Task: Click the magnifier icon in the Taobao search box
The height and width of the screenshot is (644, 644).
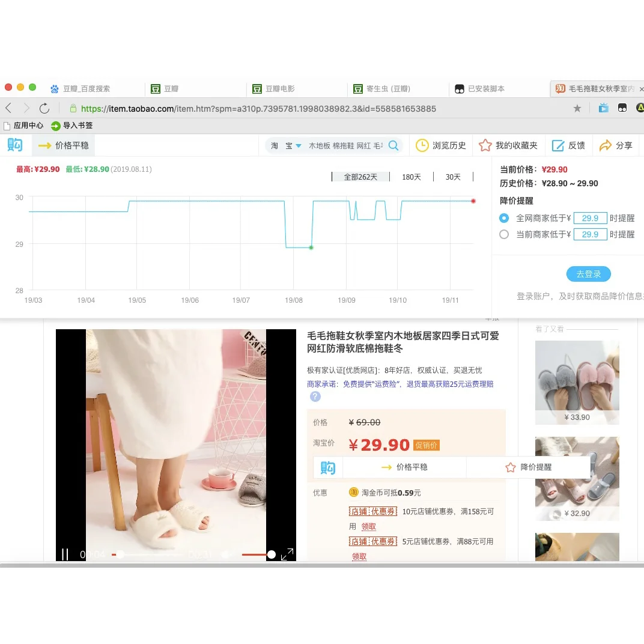Action: tap(393, 145)
